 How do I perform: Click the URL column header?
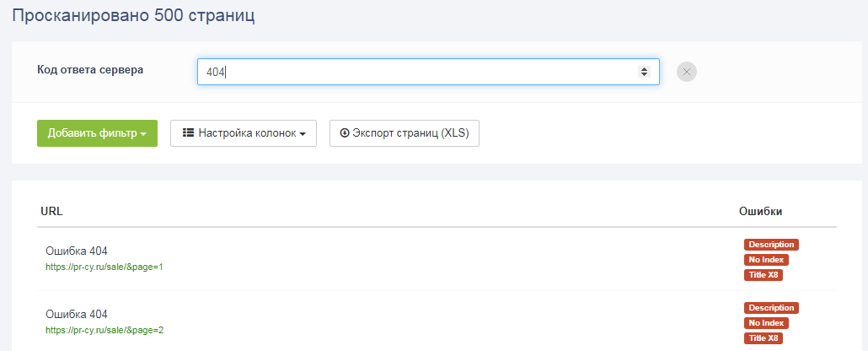[x=51, y=211]
